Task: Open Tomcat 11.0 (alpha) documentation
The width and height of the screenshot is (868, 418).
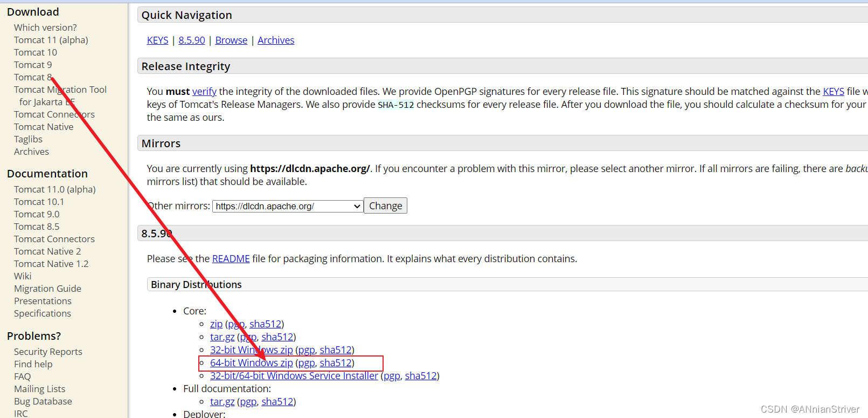Action: tap(55, 189)
